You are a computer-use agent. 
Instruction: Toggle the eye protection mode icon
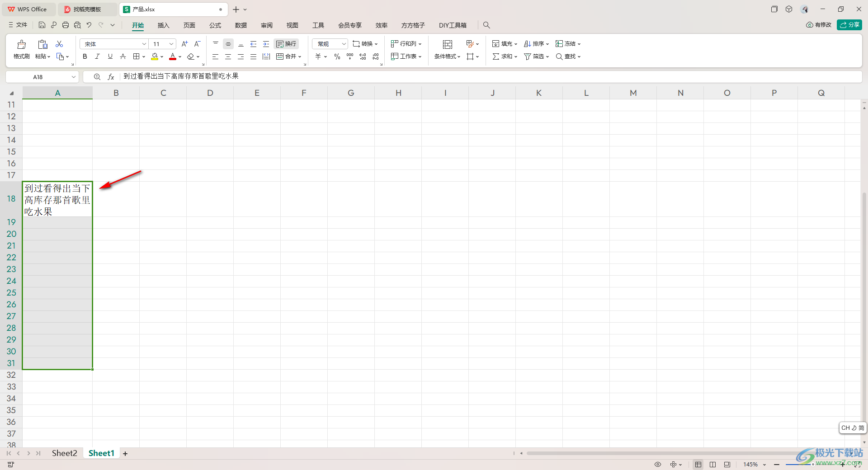point(658,465)
